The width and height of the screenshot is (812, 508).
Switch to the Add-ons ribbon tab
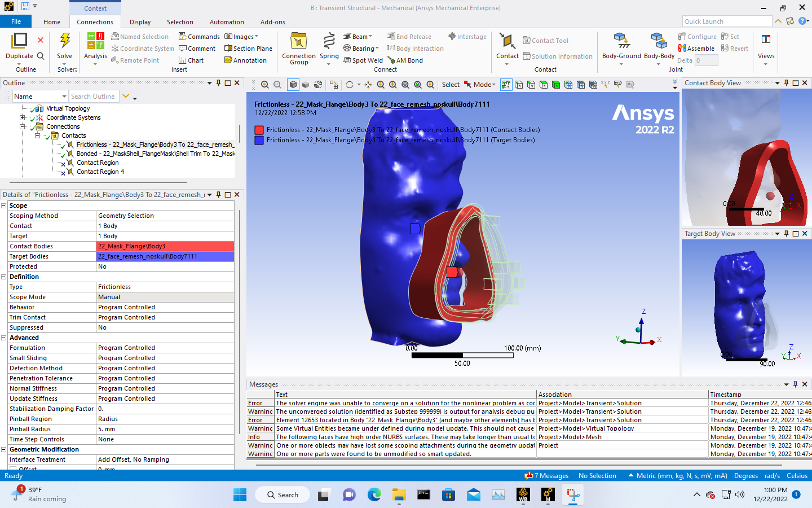tap(273, 22)
